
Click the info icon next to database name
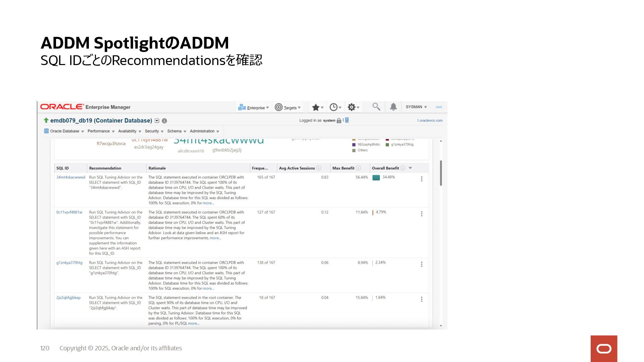[x=164, y=121]
